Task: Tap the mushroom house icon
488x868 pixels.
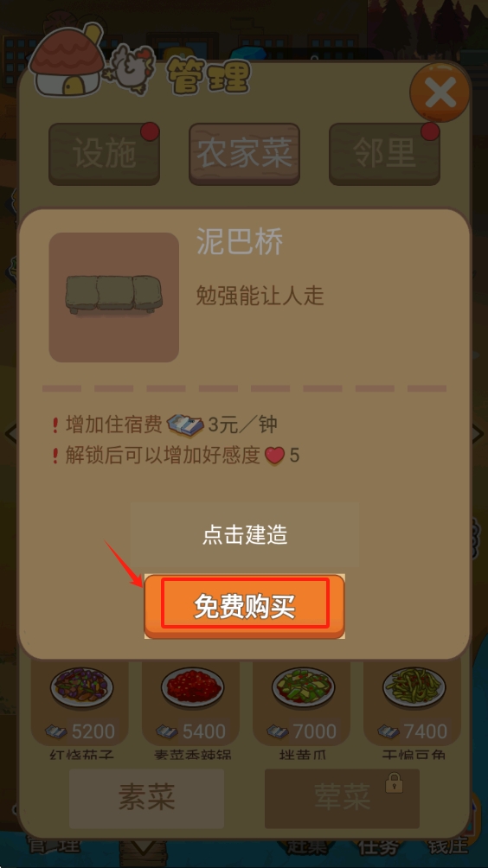Action: (x=66, y=61)
